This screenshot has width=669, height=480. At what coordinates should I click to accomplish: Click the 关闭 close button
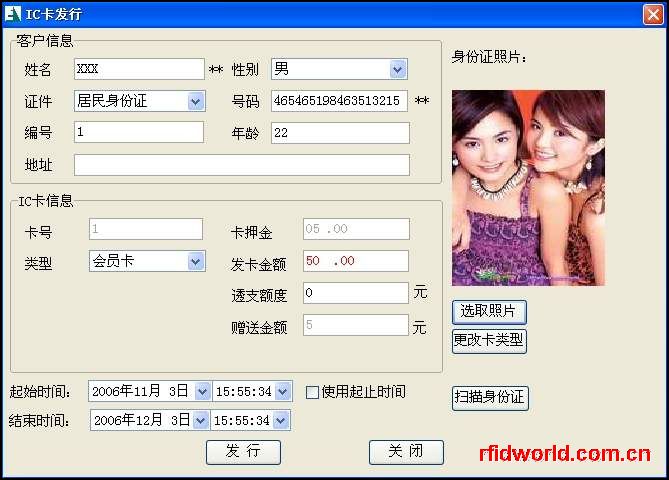coord(406,452)
